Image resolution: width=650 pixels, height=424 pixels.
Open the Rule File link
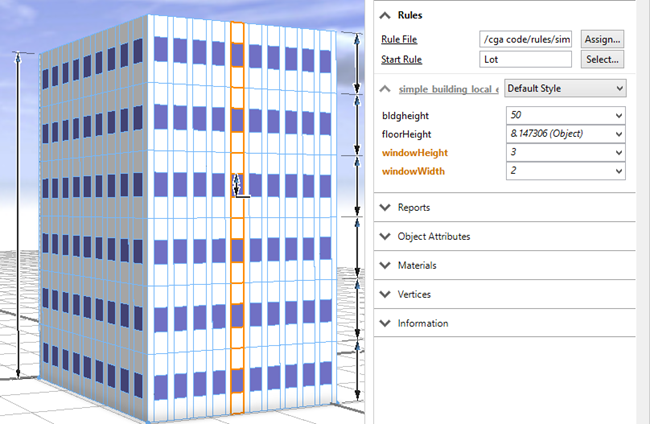[x=399, y=40]
